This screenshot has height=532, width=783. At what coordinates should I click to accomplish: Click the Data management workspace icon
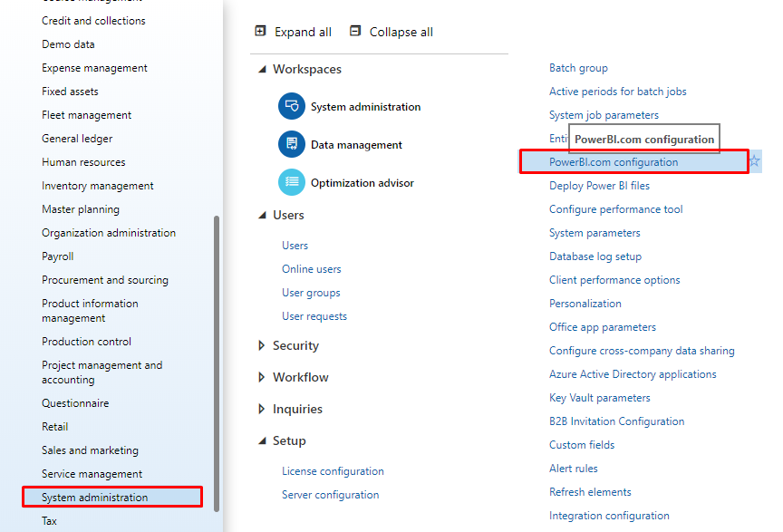pos(292,144)
